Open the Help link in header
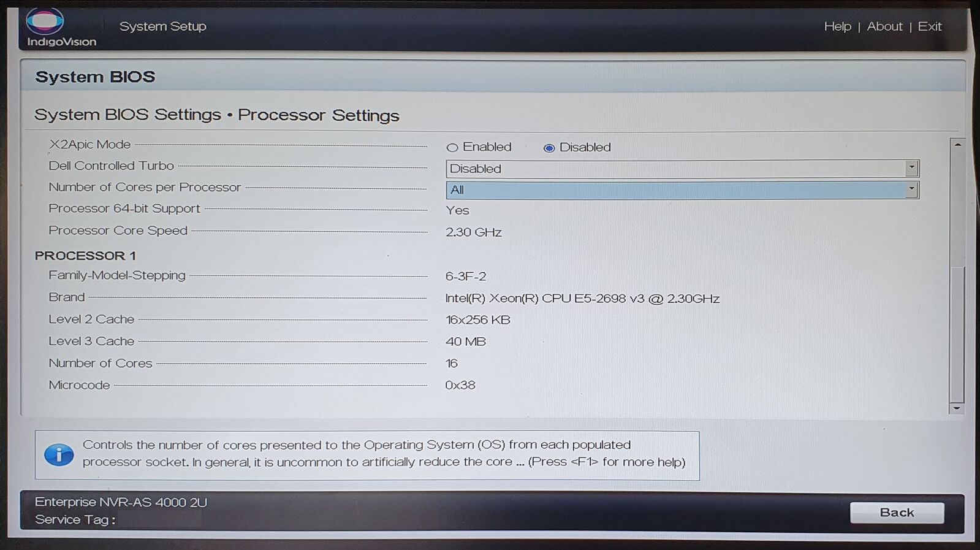This screenshot has height=550, width=980. point(837,26)
